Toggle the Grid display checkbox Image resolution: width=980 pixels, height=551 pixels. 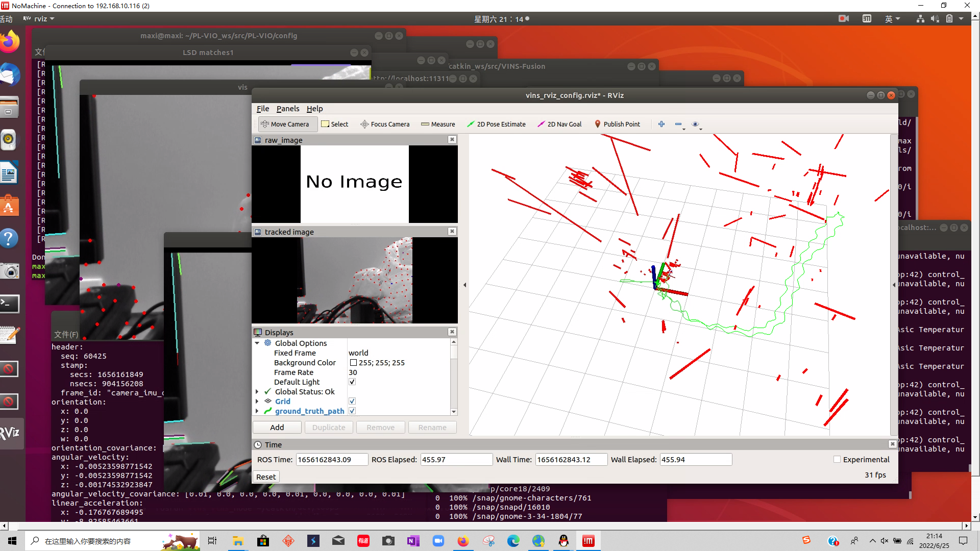point(352,402)
